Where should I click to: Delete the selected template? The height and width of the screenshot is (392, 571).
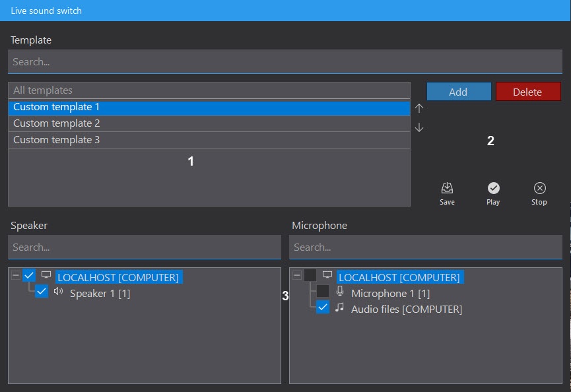coord(527,91)
